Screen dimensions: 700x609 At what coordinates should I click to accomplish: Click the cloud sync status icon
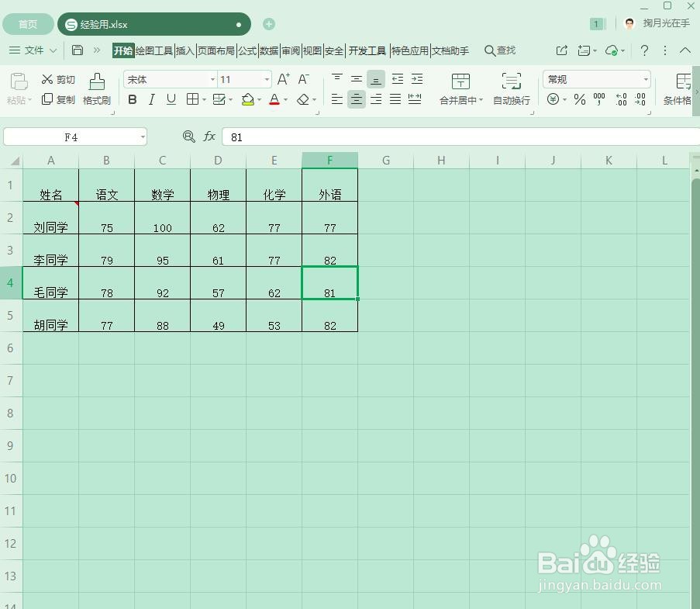(612, 50)
